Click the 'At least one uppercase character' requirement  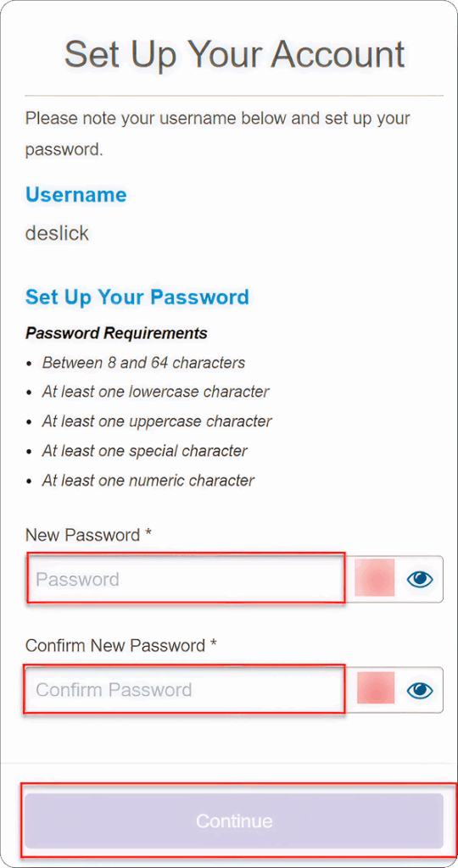[x=157, y=421]
